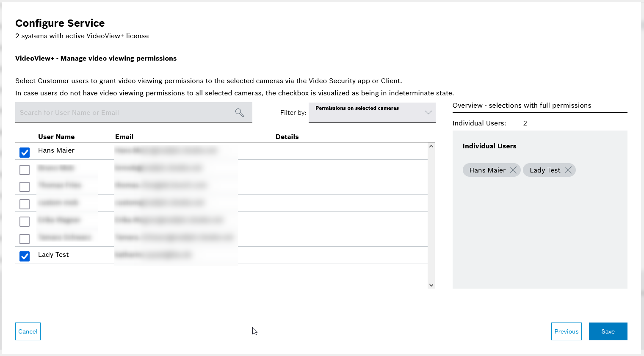Sort by the User Name column header
The width and height of the screenshot is (644, 356).
[56, 136]
